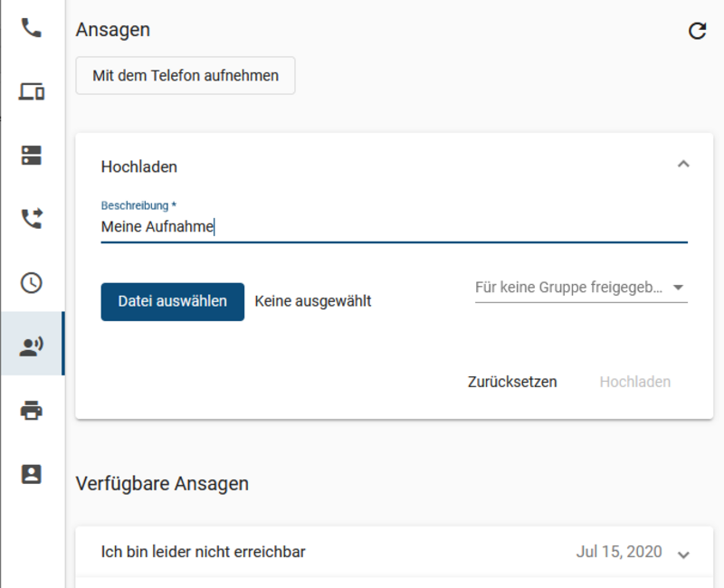Click the 'Keine ausgewählt' file label
Viewport: 724px width, 588px height.
312,301
